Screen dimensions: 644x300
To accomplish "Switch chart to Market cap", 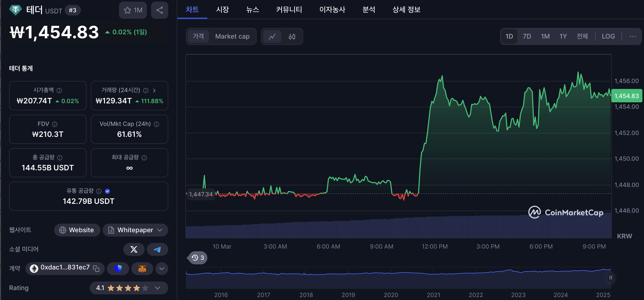I will click(232, 36).
